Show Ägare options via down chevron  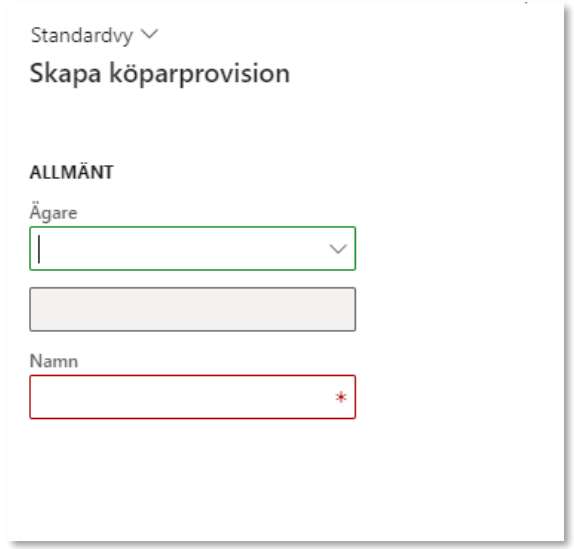(338, 249)
